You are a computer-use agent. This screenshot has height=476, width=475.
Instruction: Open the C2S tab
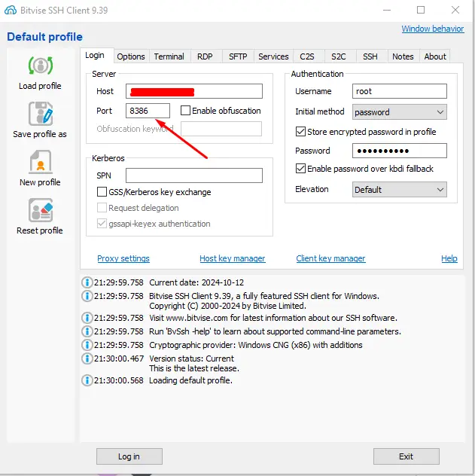pyautogui.click(x=307, y=56)
